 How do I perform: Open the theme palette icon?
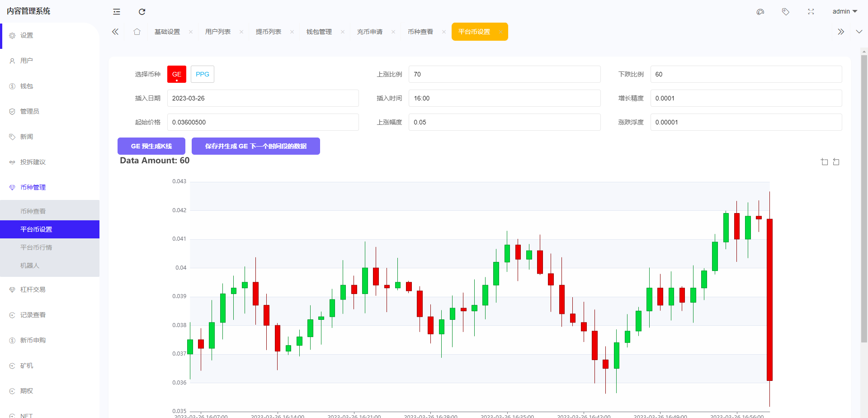[760, 12]
